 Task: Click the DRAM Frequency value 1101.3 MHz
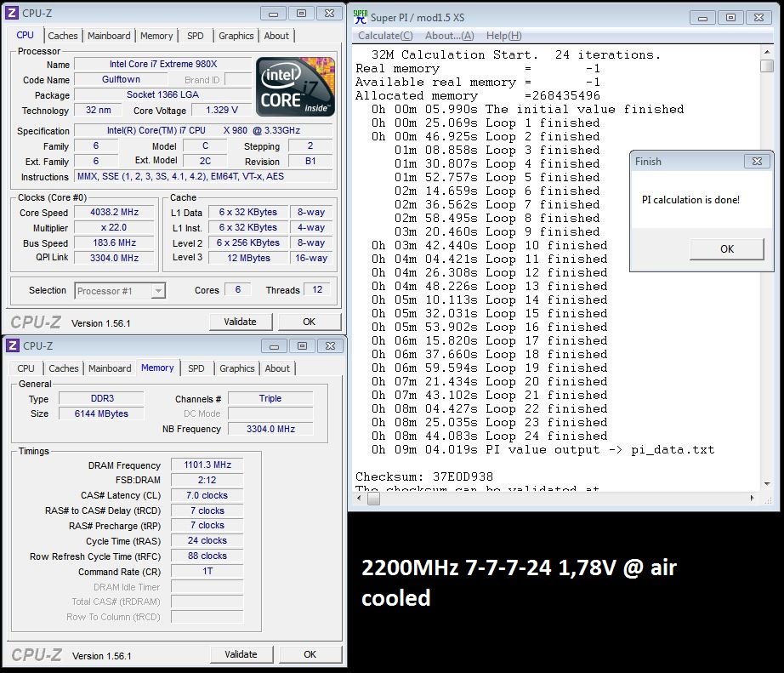click(x=207, y=465)
